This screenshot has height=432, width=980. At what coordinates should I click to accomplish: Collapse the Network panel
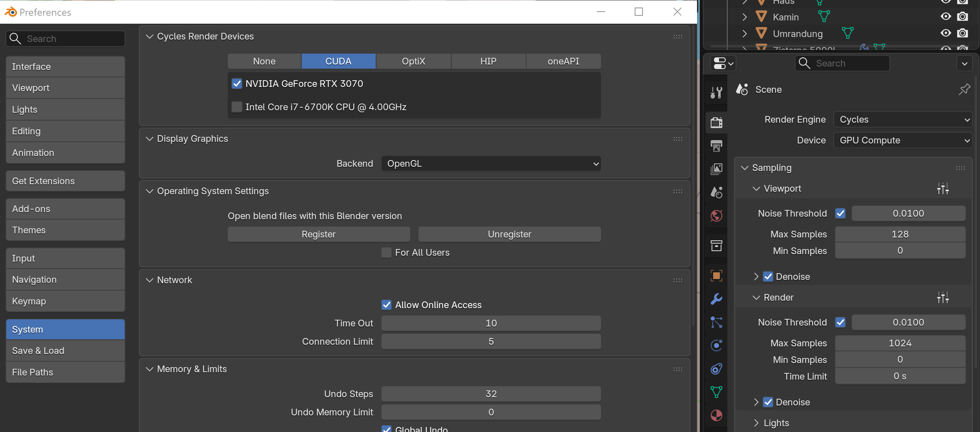150,280
